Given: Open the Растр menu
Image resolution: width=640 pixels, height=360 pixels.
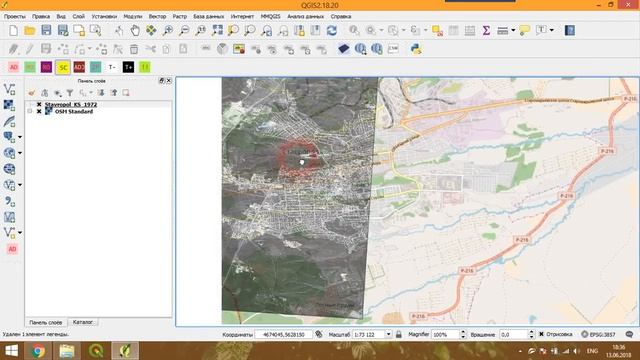Looking at the screenshot, I should 180,16.
